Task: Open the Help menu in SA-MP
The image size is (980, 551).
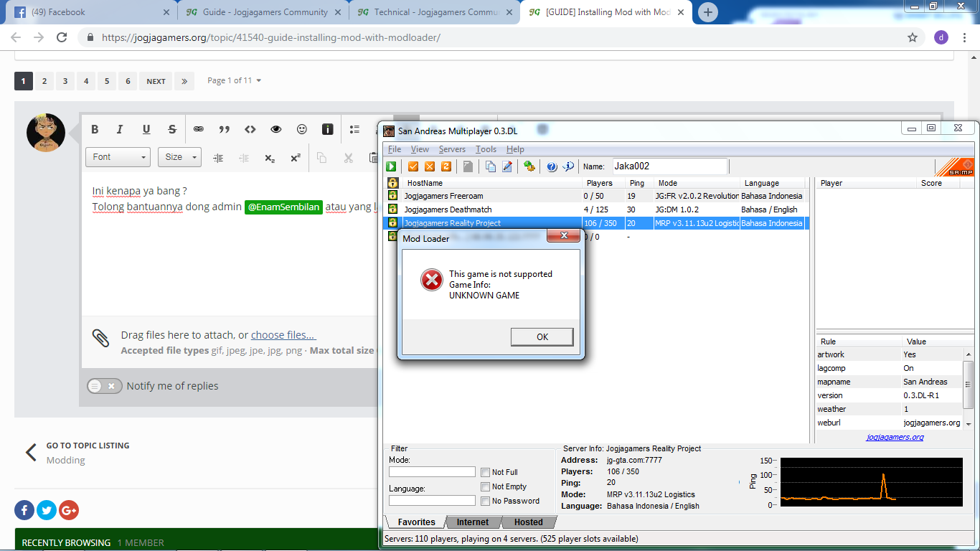Action: (x=515, y=149)
